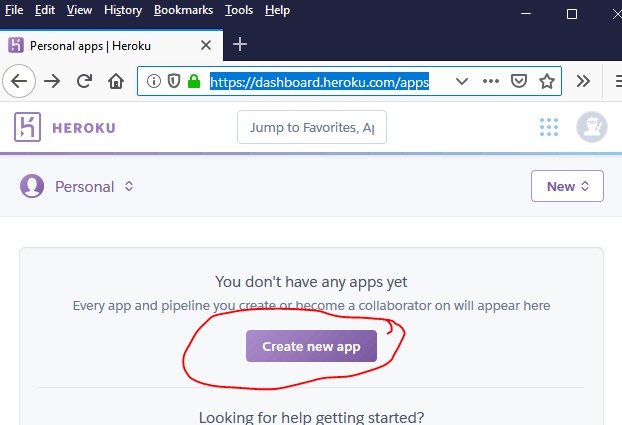Open the New dropdown button
This screenshot has height=425, width=622.
(567, 186)
